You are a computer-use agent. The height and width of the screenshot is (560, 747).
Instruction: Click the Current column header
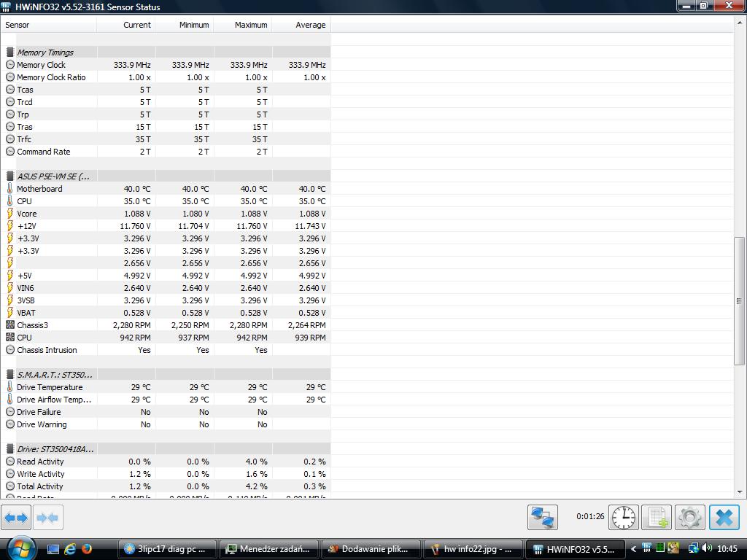(126, 25)
